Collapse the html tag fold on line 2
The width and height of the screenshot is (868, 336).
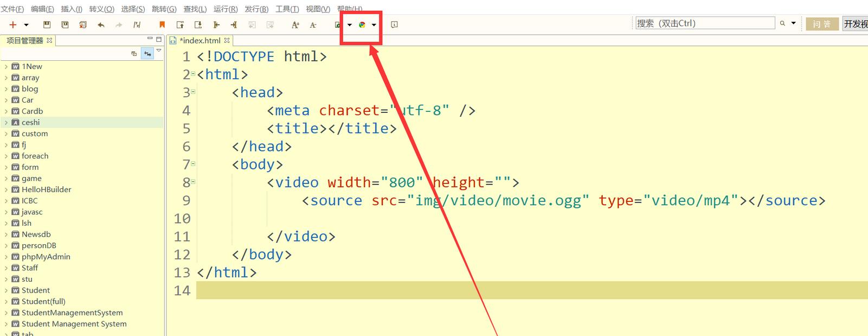pos(193,74)
